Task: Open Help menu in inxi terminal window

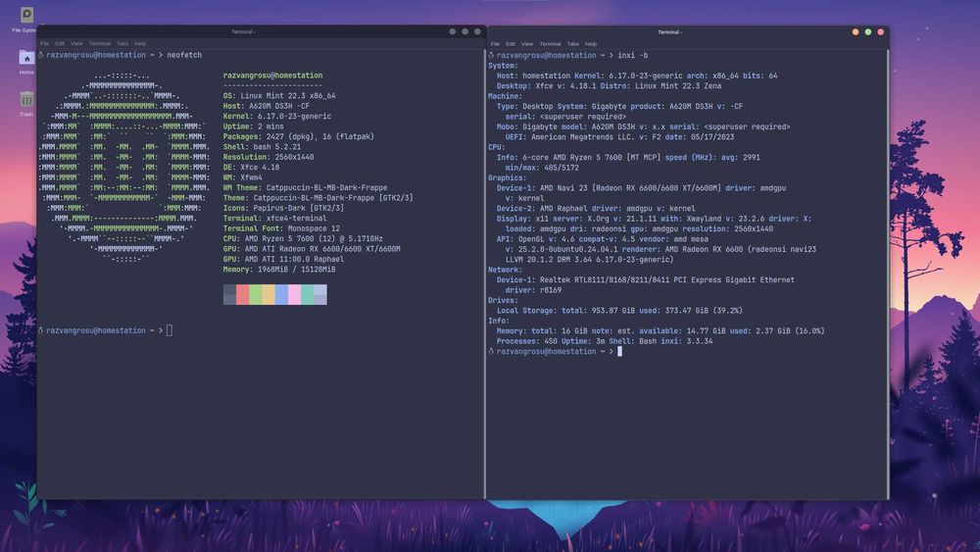Action: pos(591,44)
